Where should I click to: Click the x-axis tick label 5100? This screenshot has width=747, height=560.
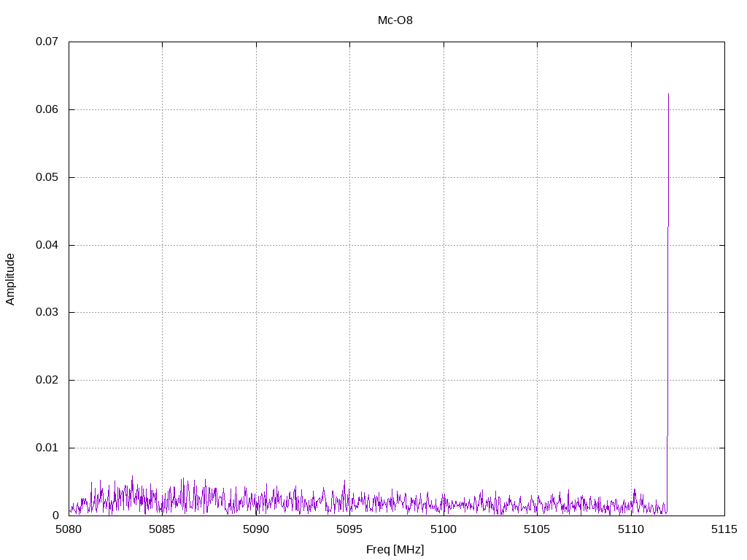444,529
